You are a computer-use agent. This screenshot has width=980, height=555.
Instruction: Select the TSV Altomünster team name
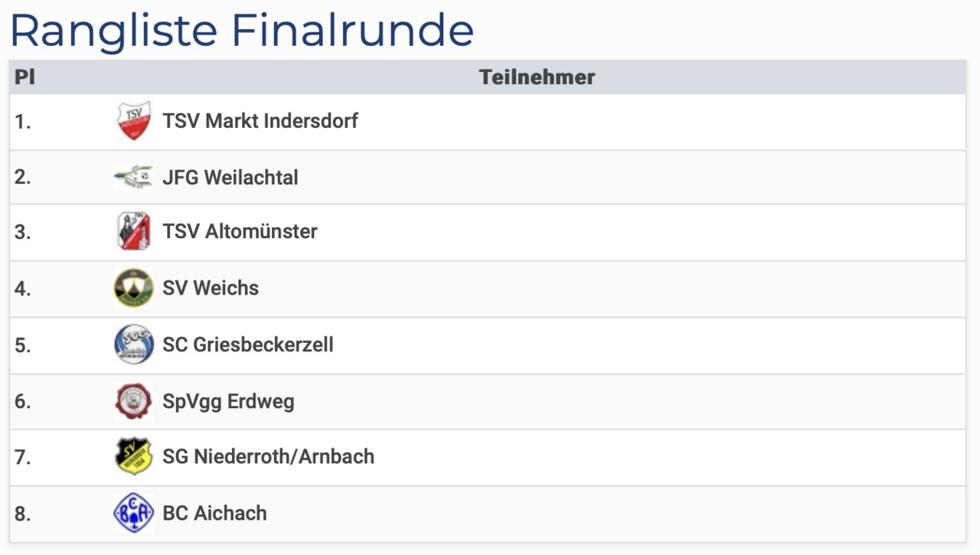point(240,231)
